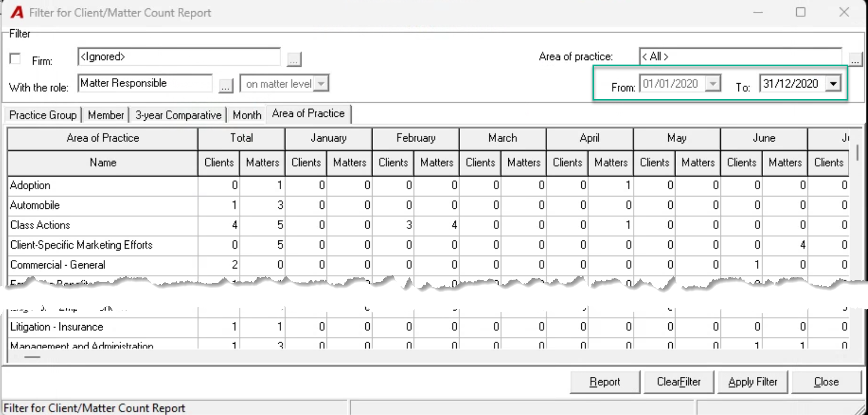868x415 pixels.
Task: Open the From date dropdown arrow
Action: 713,84
